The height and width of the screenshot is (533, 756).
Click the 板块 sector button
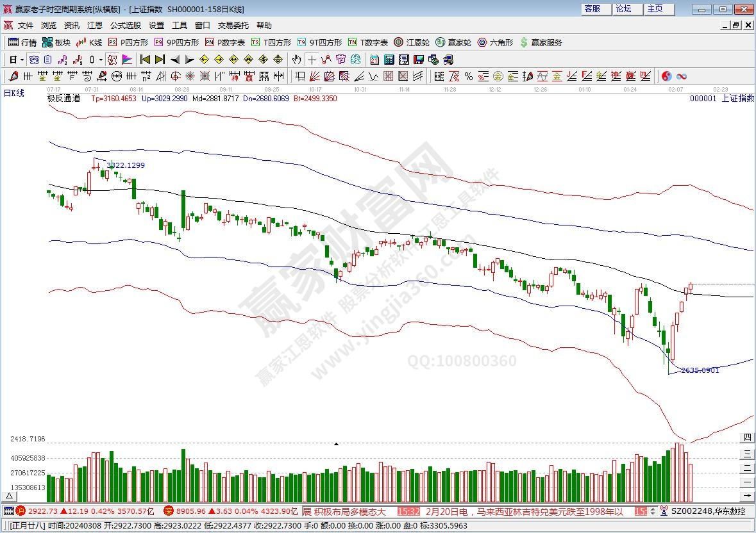pos(56,42)
